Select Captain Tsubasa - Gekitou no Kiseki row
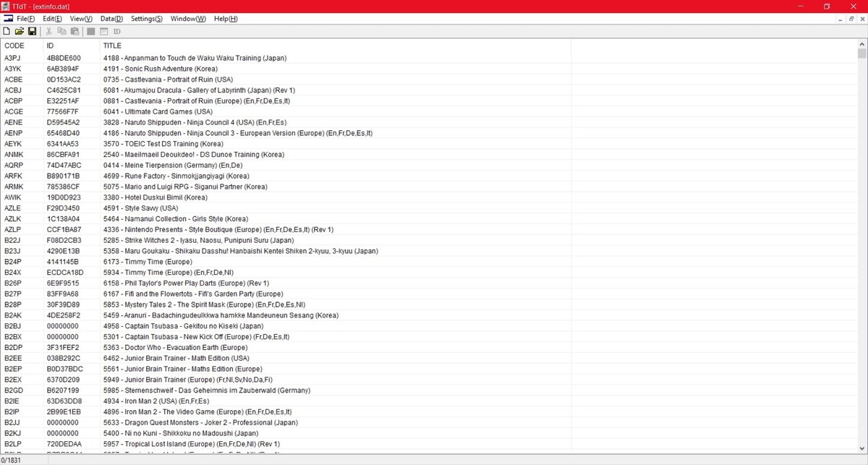 click(428, 326)
